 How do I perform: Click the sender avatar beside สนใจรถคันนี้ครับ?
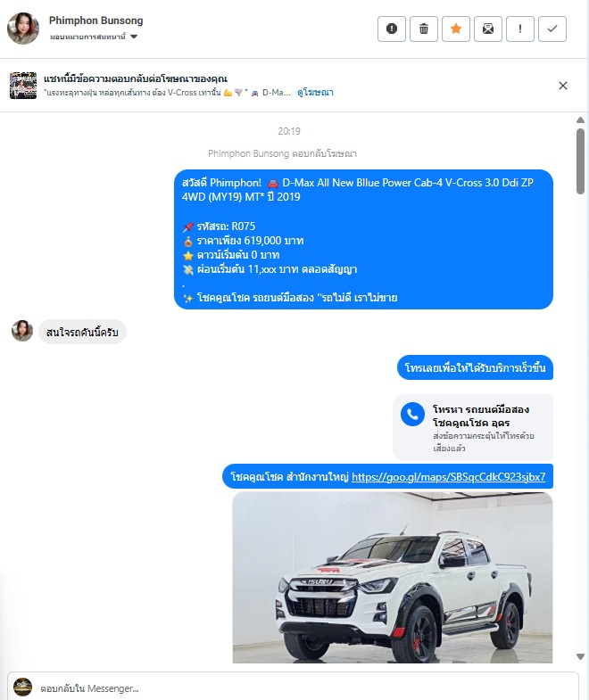pyautogui.click(x=22, y=331)
